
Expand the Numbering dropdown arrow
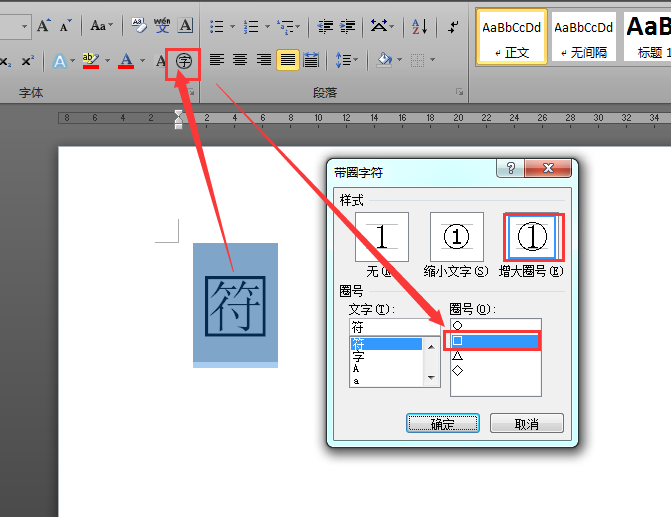[267, 27]
